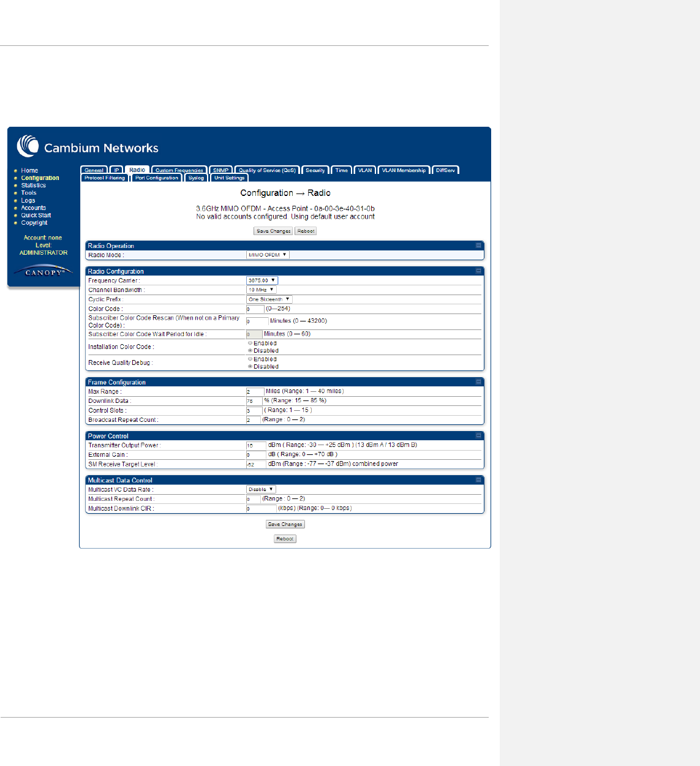Open the Unit Settings tab

(x=230, y=178)
